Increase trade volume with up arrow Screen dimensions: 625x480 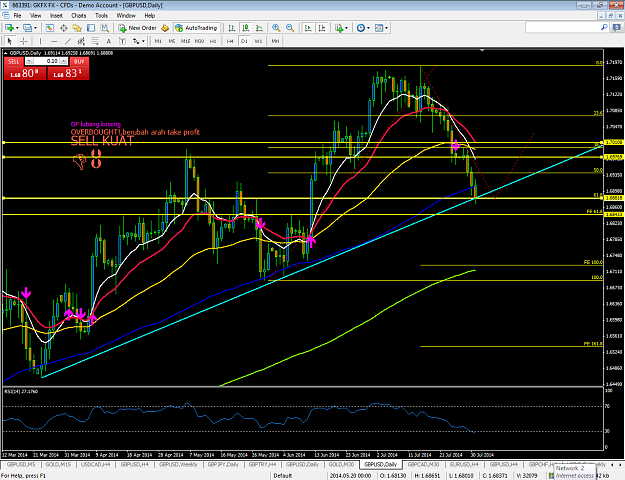[64, 61]
